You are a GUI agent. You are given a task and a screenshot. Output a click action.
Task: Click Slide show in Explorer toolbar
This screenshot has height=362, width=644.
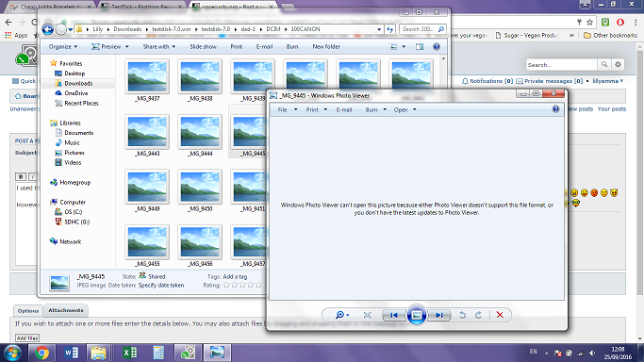(203, 47)
